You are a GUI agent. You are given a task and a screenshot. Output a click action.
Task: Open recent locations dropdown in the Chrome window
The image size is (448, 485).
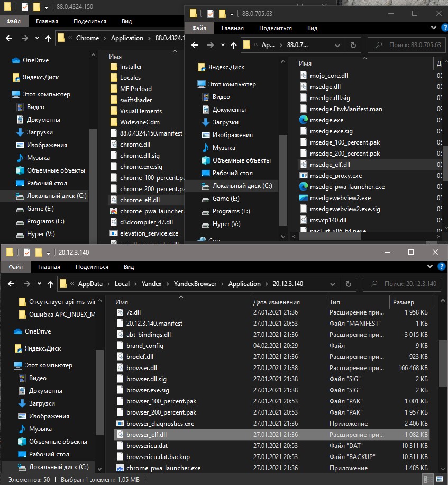37,38
